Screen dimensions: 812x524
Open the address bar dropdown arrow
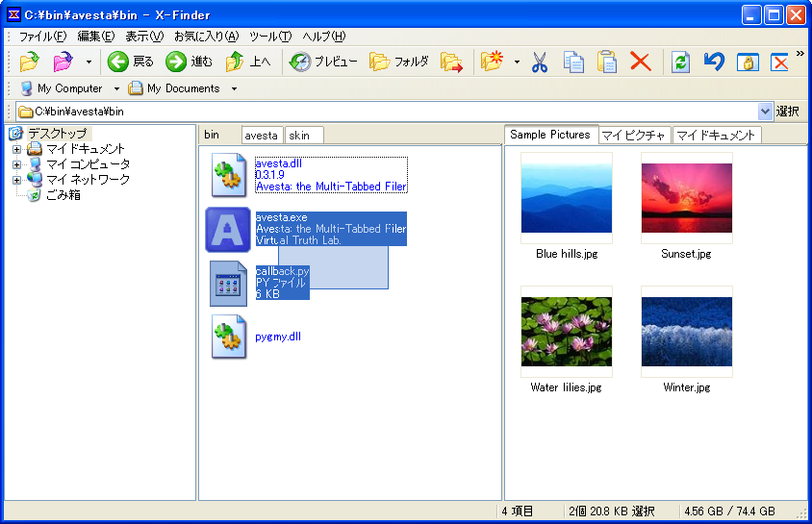(766, 112)
